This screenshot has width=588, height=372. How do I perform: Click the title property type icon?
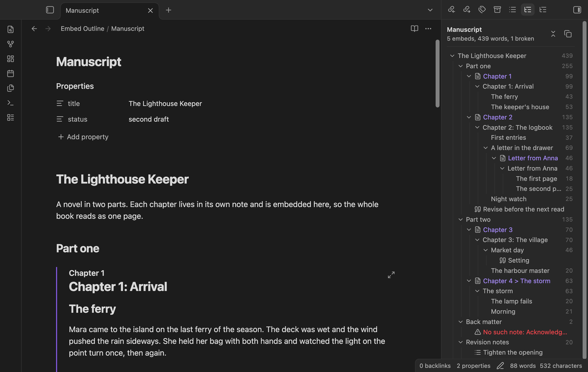(x=60, y=103)
